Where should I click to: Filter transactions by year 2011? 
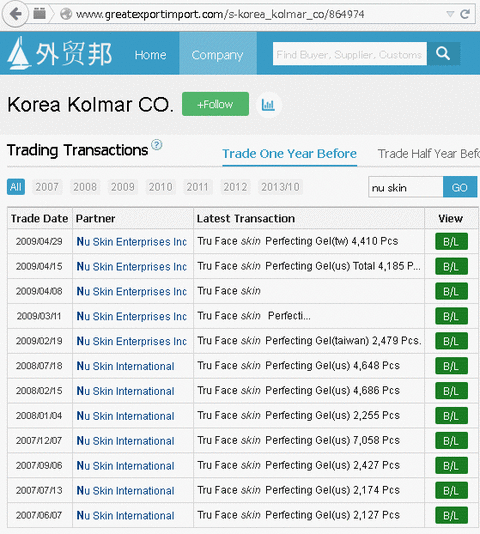(198, 187)
